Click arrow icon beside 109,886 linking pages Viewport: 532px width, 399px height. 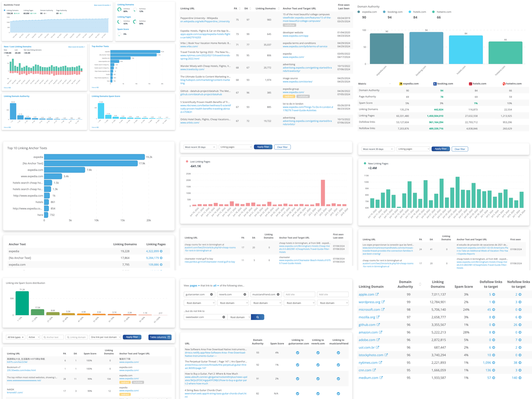[161, 265]
